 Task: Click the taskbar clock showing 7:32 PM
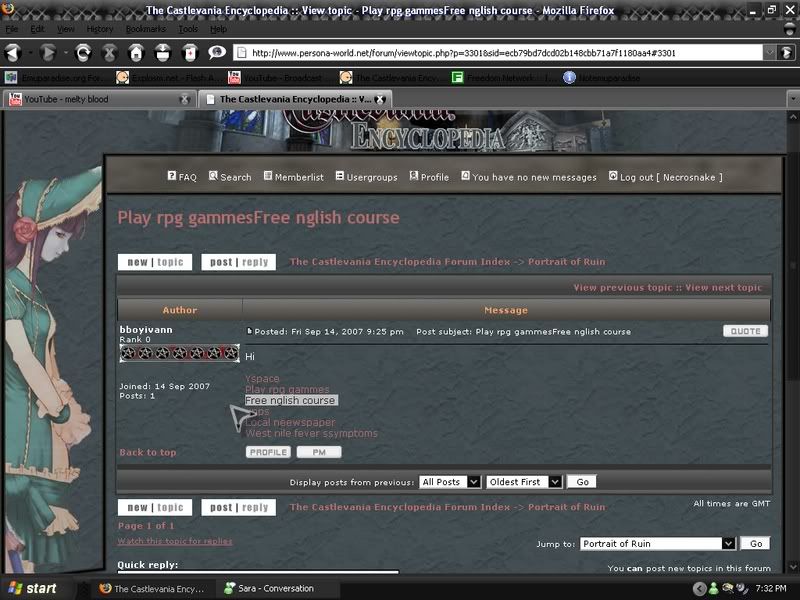771,588
